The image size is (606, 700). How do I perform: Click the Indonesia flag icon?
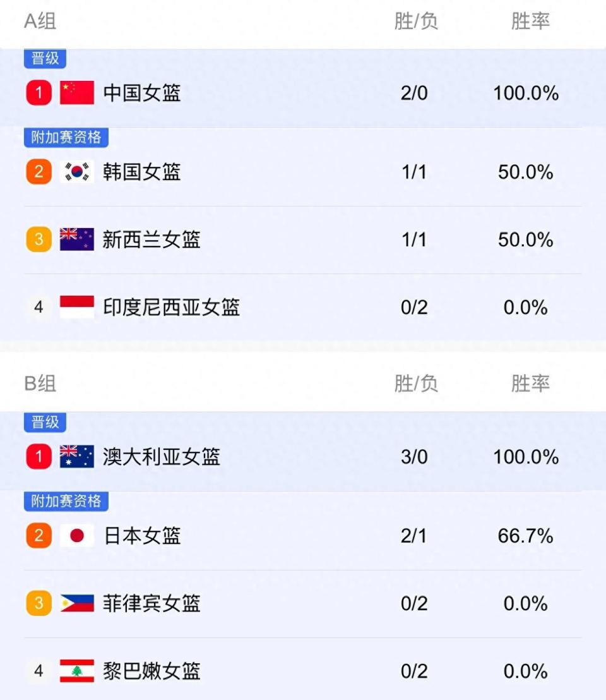pos(77,306)
